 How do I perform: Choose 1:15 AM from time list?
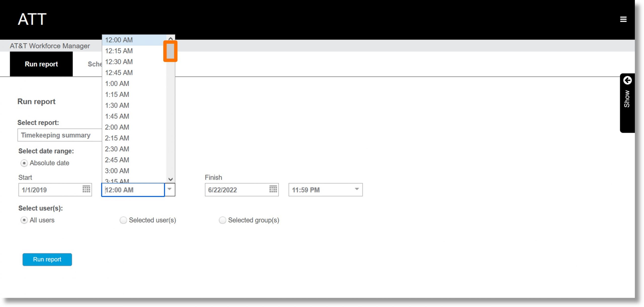point(134,94)
